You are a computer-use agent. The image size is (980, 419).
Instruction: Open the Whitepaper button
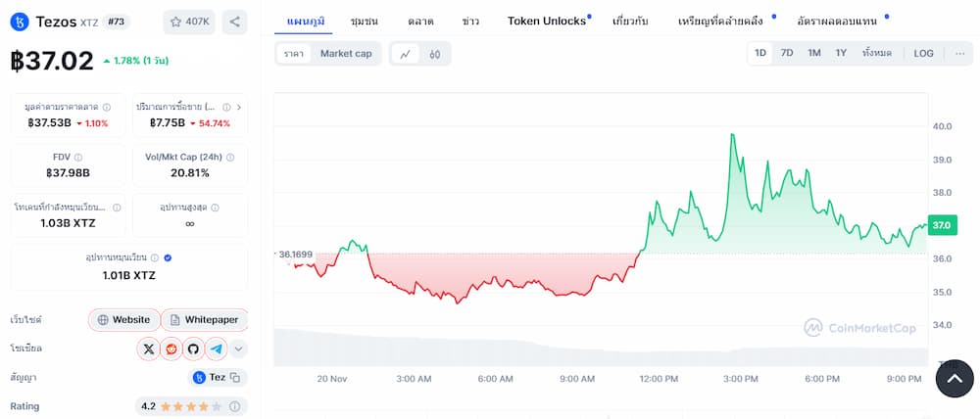(205, 320)
